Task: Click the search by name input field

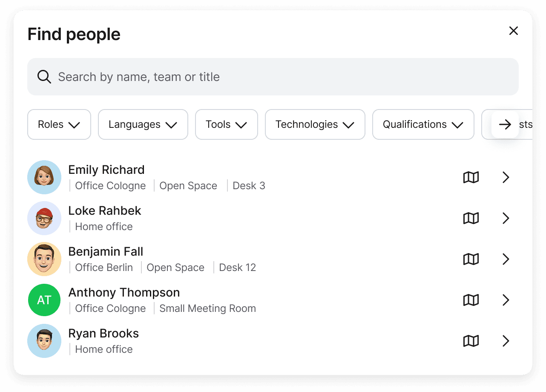Action: point(273,77)
